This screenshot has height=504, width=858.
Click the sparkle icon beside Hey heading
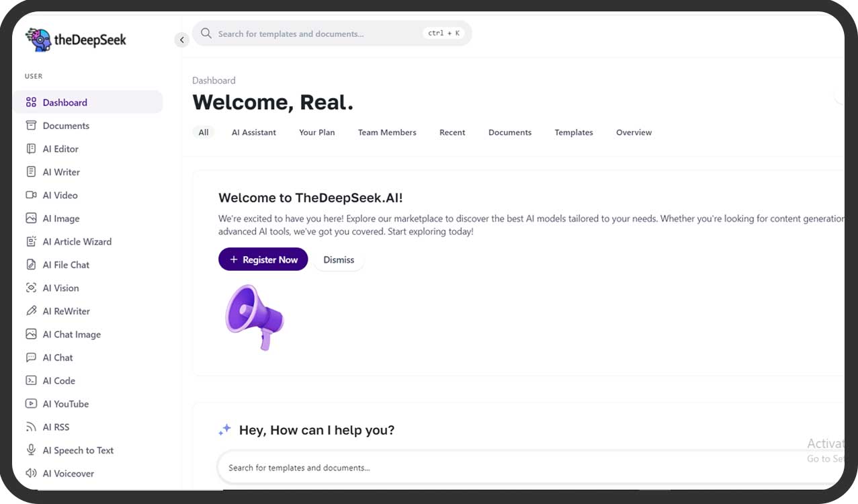point(224,430)
